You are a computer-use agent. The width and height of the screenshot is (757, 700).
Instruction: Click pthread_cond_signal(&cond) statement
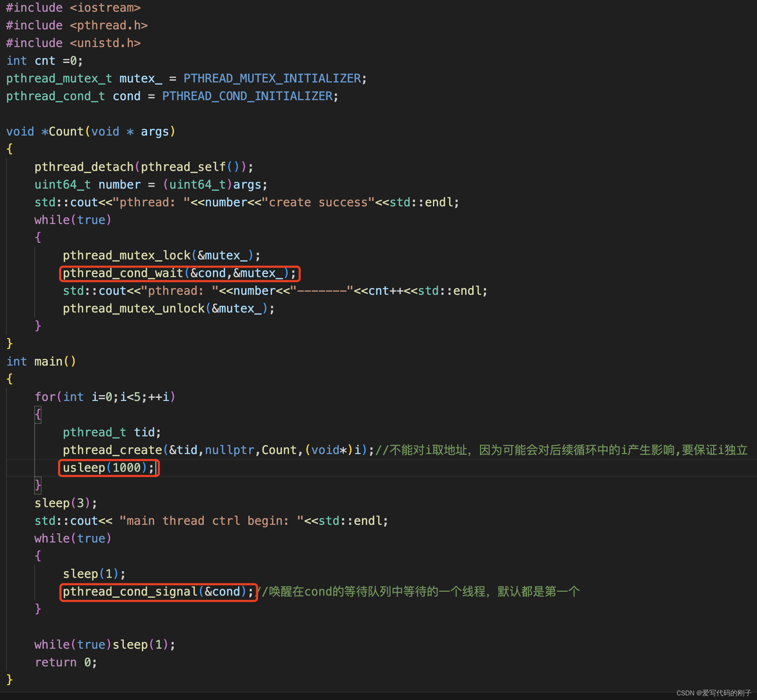pos(158,592)
